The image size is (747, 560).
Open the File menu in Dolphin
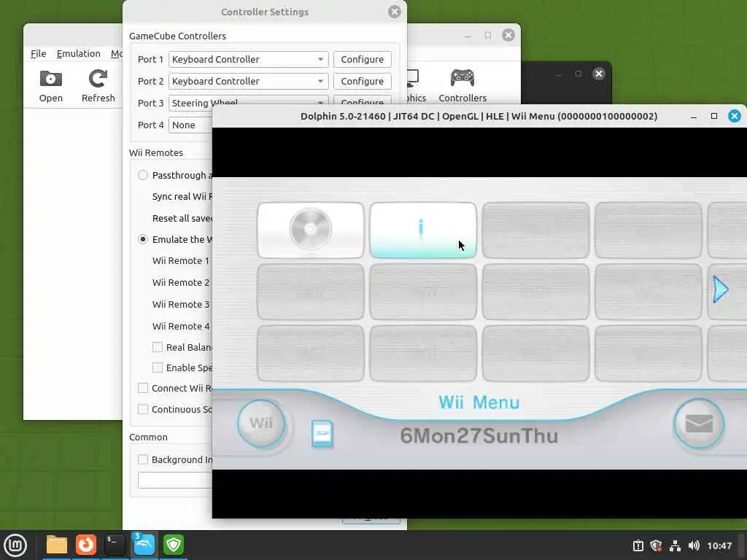pyautogui.click(x=38, y=54)
